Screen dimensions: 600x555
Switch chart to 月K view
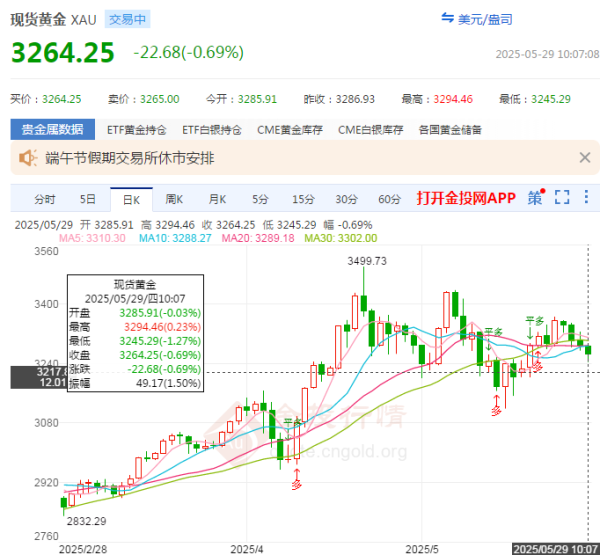pos(217,199)
